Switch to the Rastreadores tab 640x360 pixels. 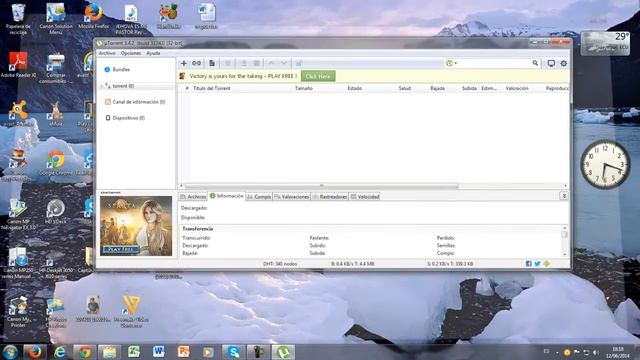coord(330,197)
